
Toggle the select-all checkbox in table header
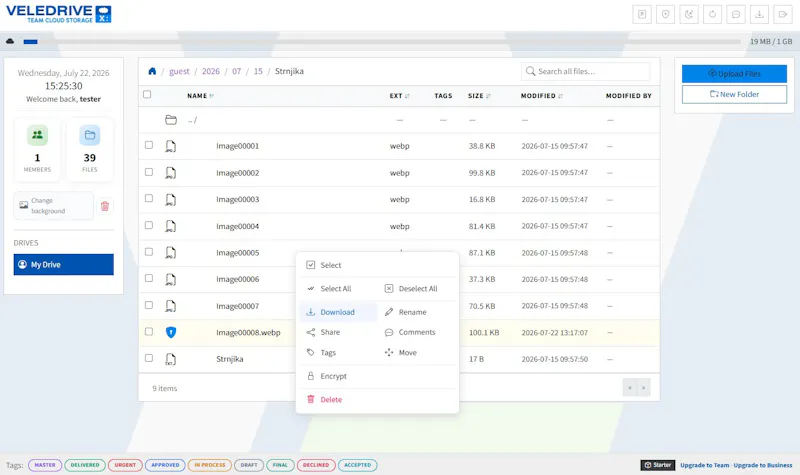click(x=147, y=94)
